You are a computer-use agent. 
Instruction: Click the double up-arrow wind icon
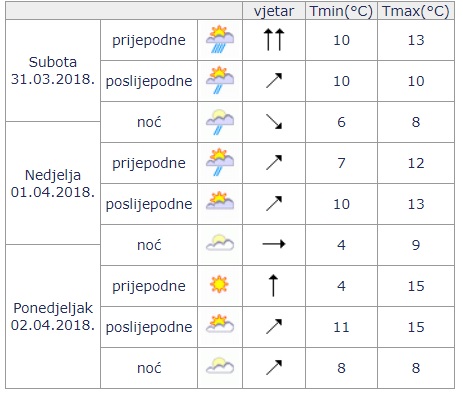click(x=274, y=40)
